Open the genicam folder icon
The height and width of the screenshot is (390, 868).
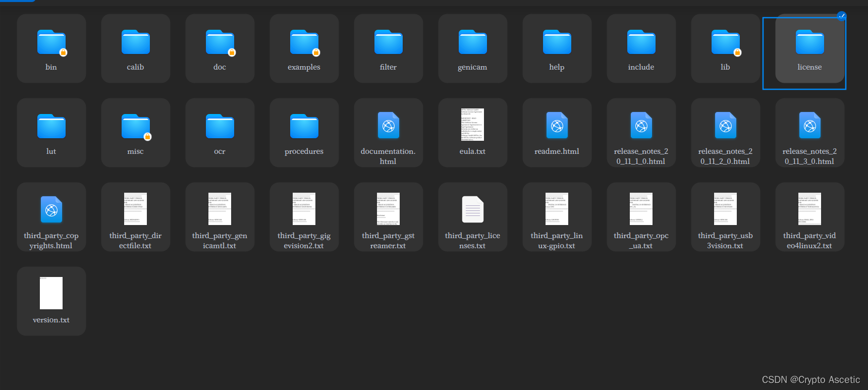pos(473,42)
